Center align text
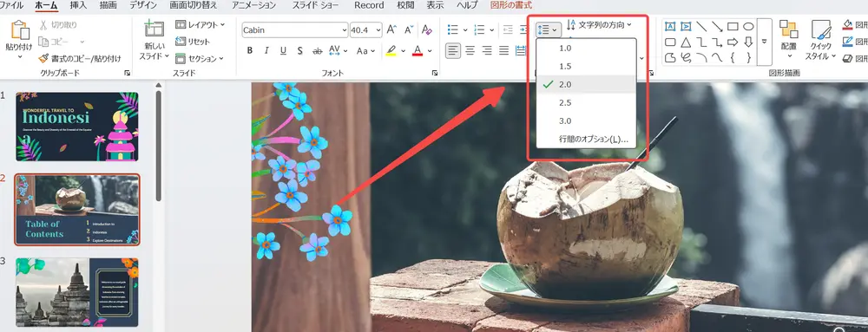Viewport: 868px width, 332px height. [470, 51]
